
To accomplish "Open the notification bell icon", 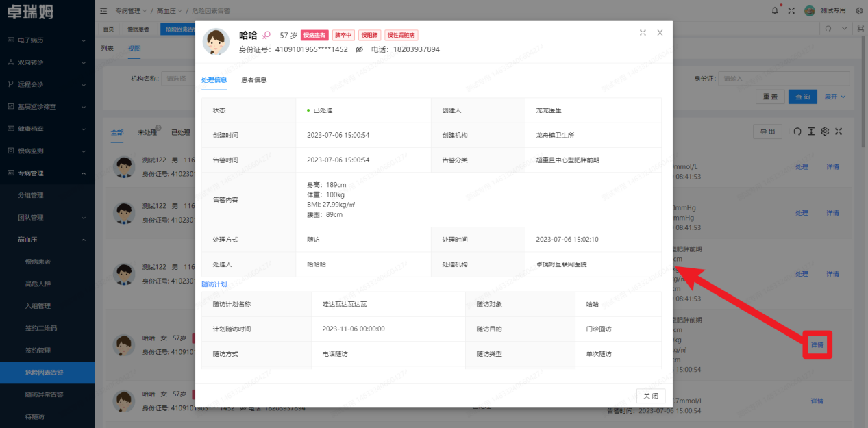I will coord(773,10).
